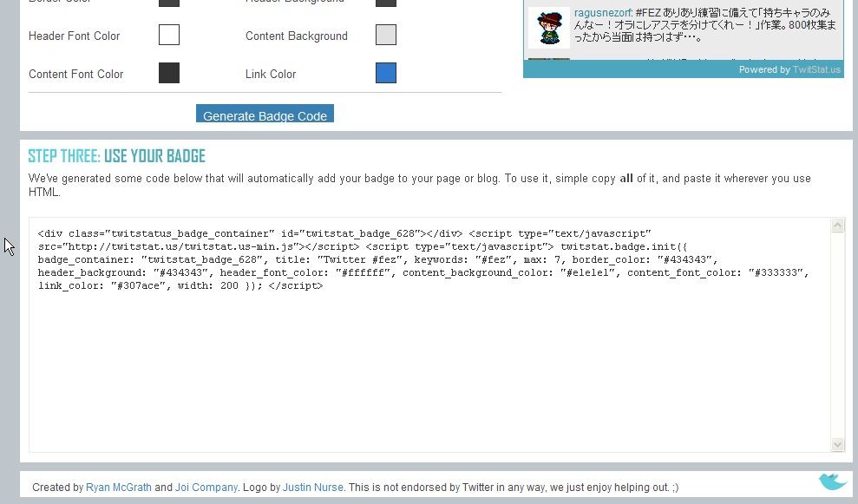
Task: Click the Content Font Color label
Action: (76, 74)
